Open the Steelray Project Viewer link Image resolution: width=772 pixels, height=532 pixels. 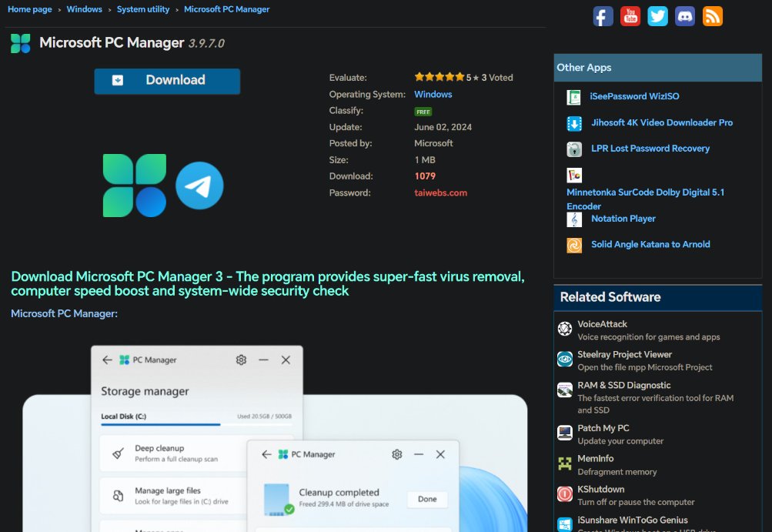point(624,354)
